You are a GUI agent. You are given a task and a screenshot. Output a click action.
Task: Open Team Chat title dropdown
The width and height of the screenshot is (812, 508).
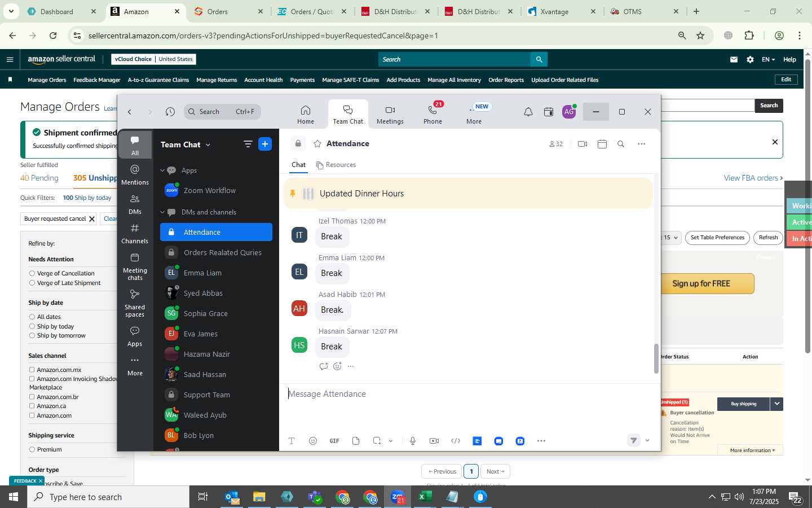tap(208, 145)
